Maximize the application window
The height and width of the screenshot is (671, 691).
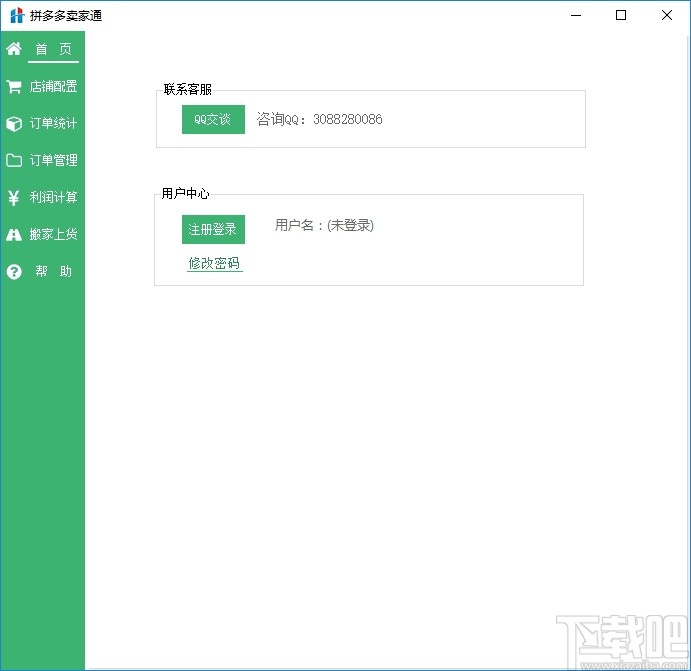point(621,15)
